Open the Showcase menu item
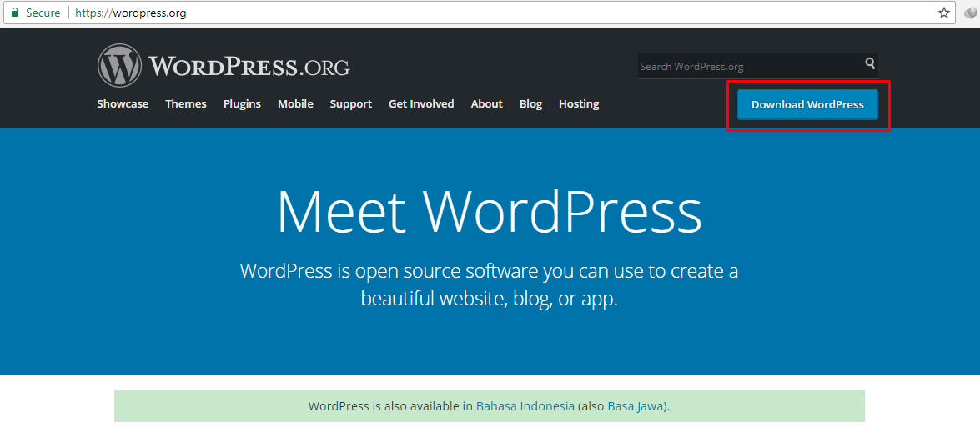 123,103
